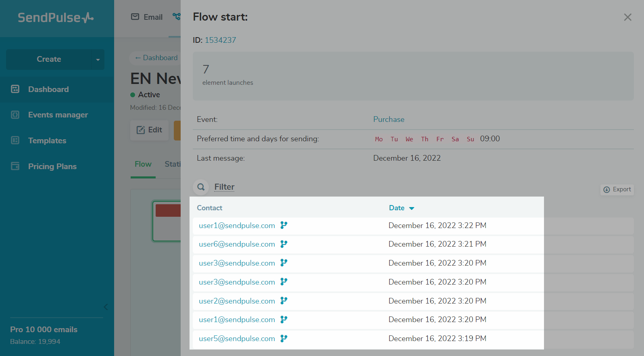The image size is (644, 356).
Task: Click the filter search magnifier icon
Action: click(x=201, y=187)
